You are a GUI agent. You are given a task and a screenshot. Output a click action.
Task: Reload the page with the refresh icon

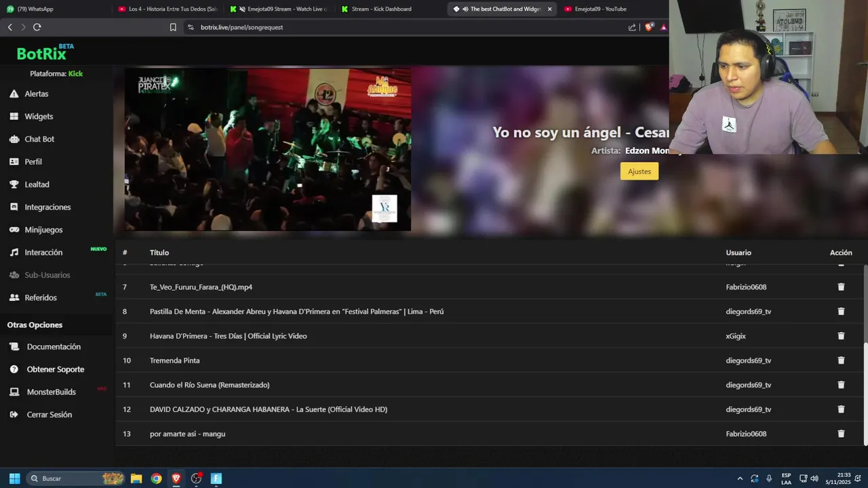pyautogui.click(x=37, y=27)
